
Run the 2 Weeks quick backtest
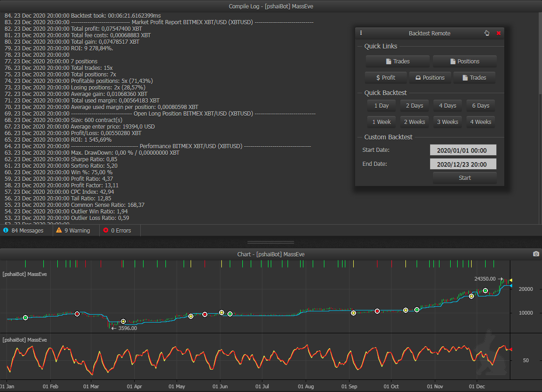click(x=414, y=122)
